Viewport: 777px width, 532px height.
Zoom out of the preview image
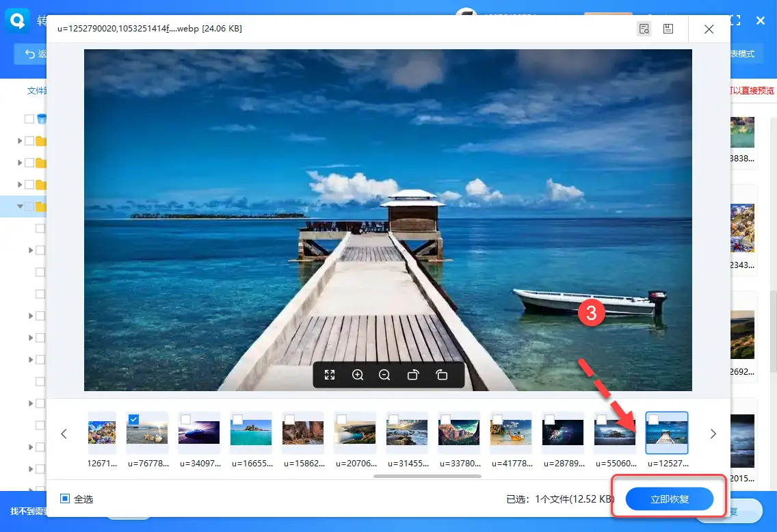click(x=384, y=375)
